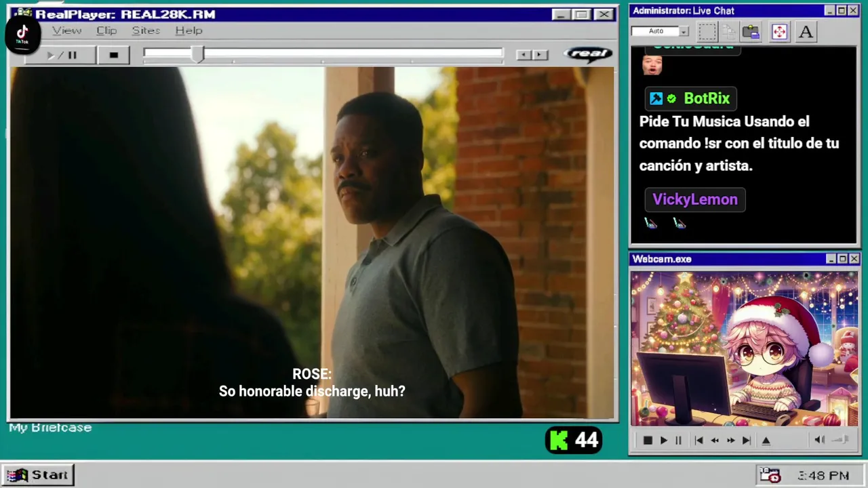Click the BotRix username badge
Viewport: 868px width, 488px height.
tap(690, 98)
